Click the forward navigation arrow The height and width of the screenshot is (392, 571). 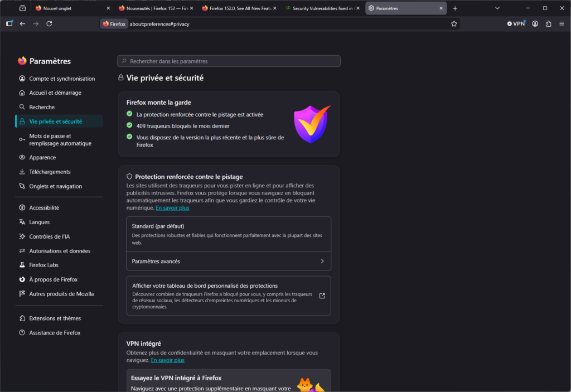[36, 23]
